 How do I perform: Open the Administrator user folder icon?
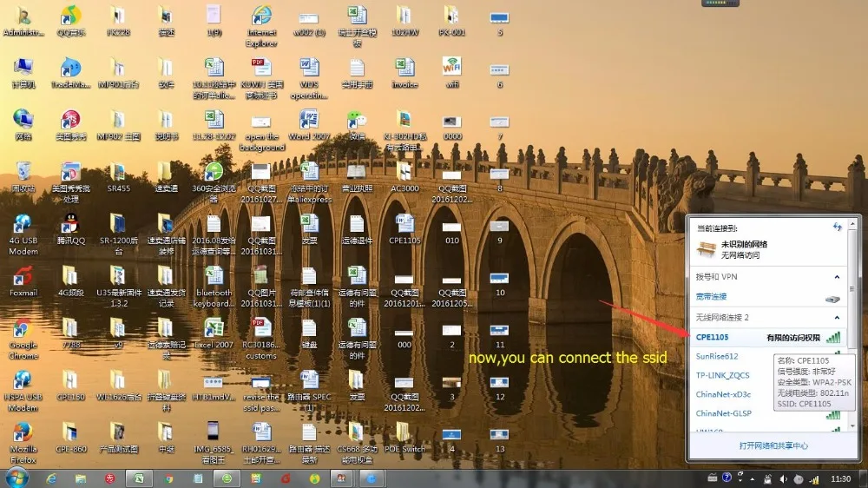pyautogui.click(x=23, y=21)
